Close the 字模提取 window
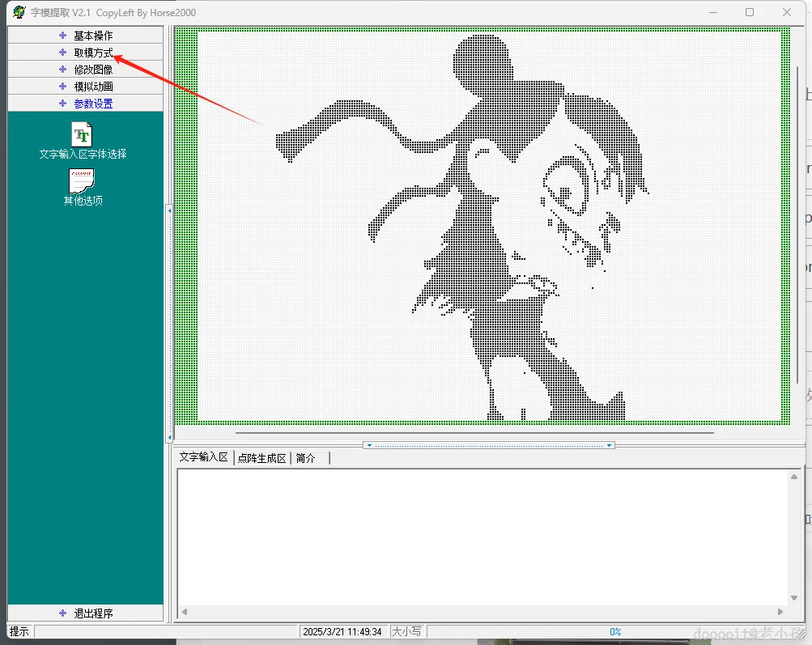812x645 pixels. [787, 12]
